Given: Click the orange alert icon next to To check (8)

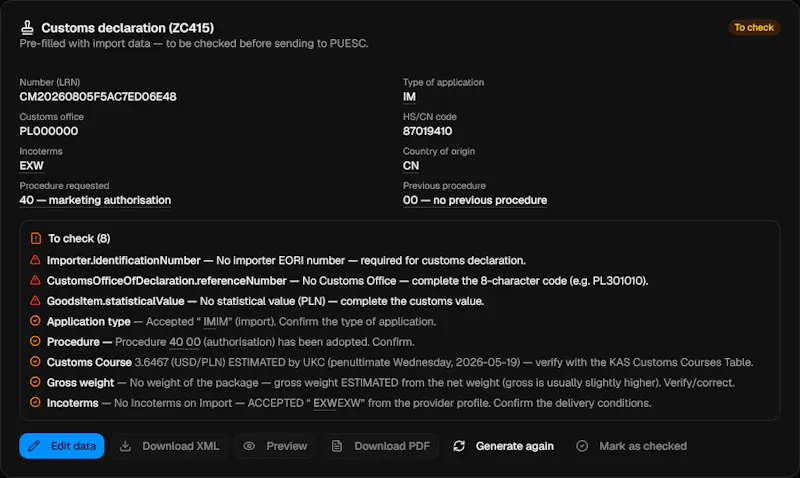Looking at the screenshot, I should click(x=36, y=238).
